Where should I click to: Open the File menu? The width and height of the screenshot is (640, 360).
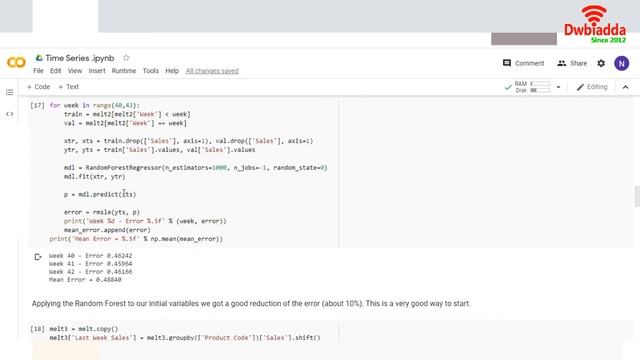(38, 71)
